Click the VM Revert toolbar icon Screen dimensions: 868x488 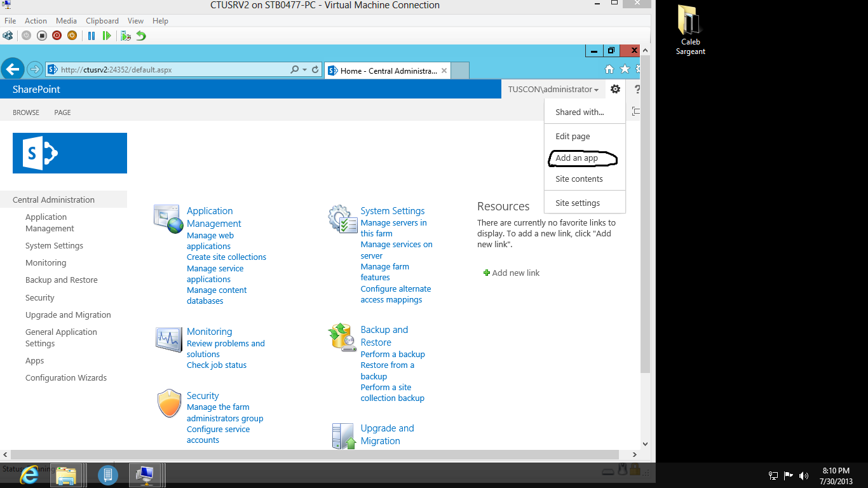pyautogui.click(x=141, y=36)
